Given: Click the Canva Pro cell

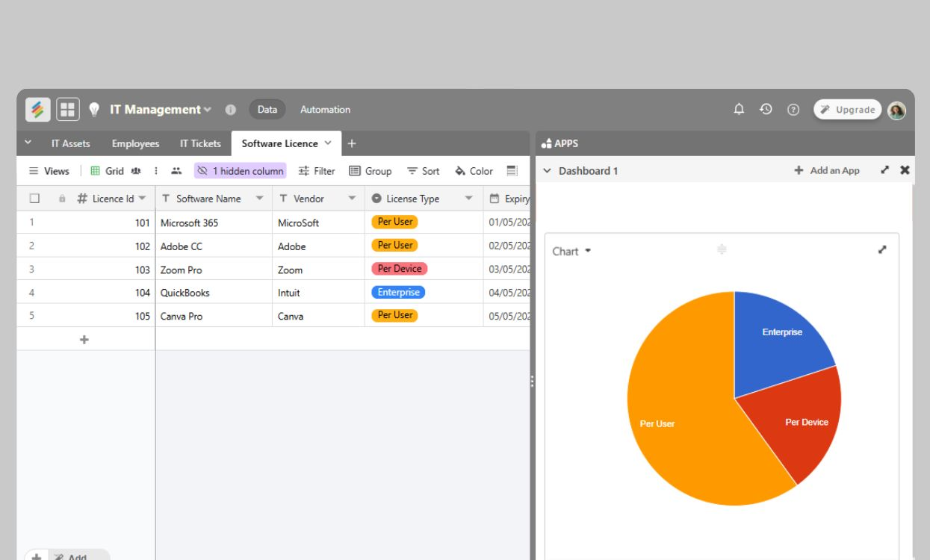Looking at the screenshot, I should [x=214, y=316].
